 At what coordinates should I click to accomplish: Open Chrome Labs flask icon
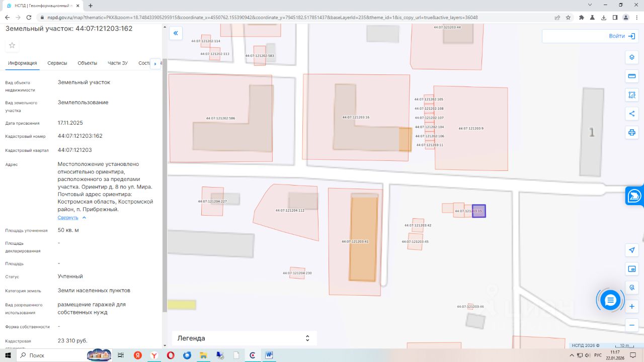pyautogui.click(x=593, y=17)
